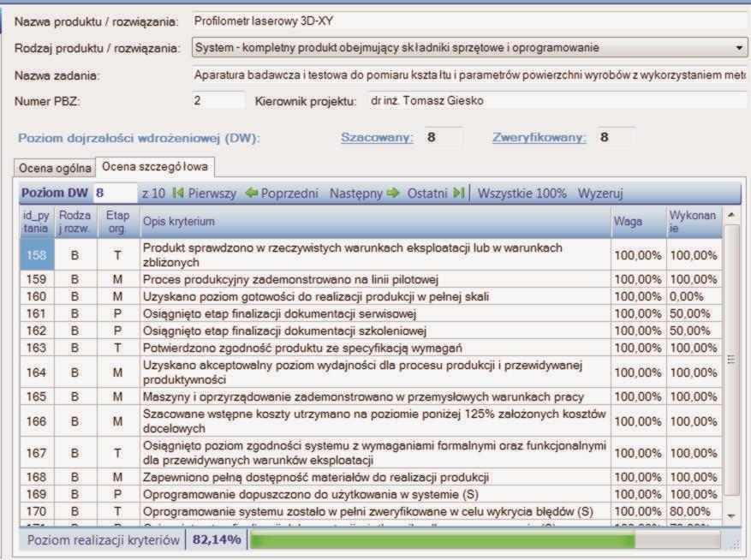Switch to the Ocena ogólna tab

55,168
